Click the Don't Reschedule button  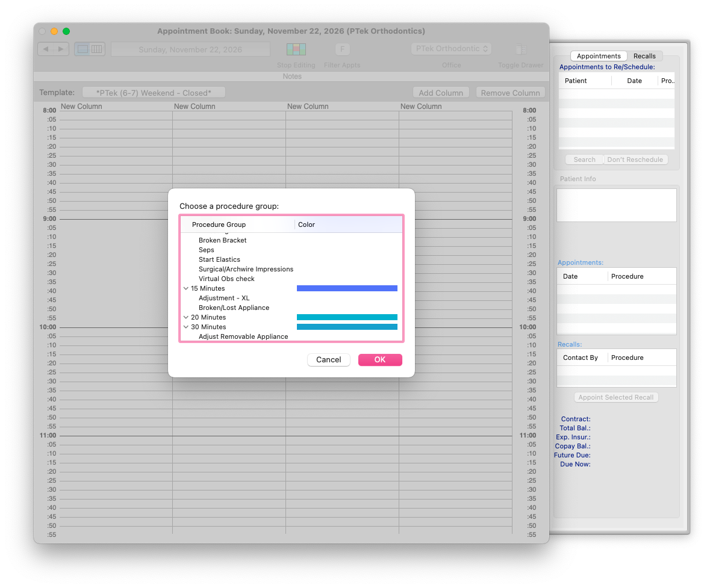tap(635, 159)
